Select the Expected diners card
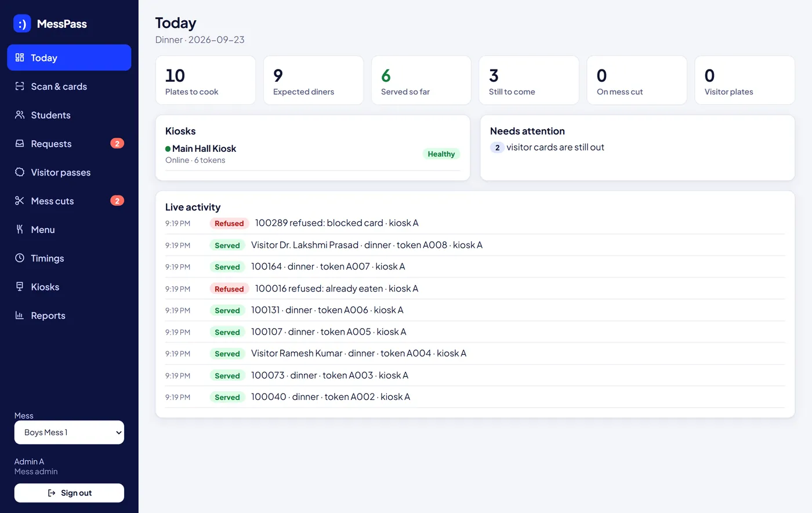812x513 pixels. (313, 81)
